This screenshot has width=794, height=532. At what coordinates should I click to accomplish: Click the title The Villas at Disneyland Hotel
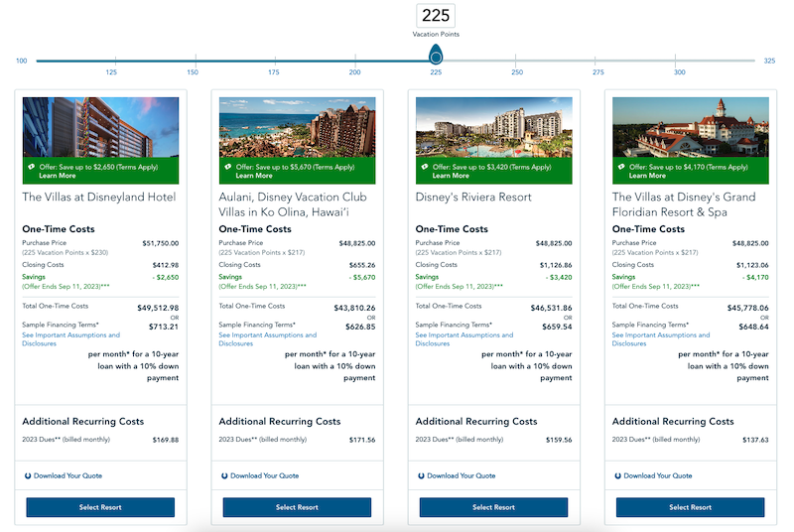tap(98, 197)
